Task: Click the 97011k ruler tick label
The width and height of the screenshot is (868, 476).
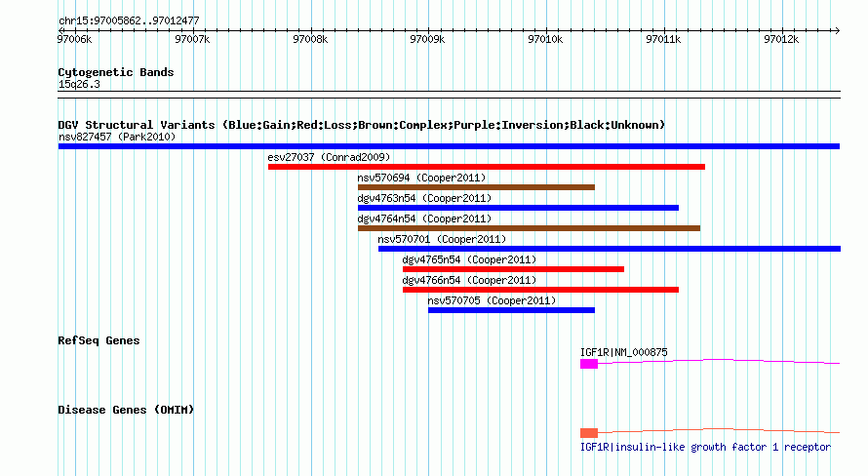Action: pyautogui.click(x=663, y=39)
